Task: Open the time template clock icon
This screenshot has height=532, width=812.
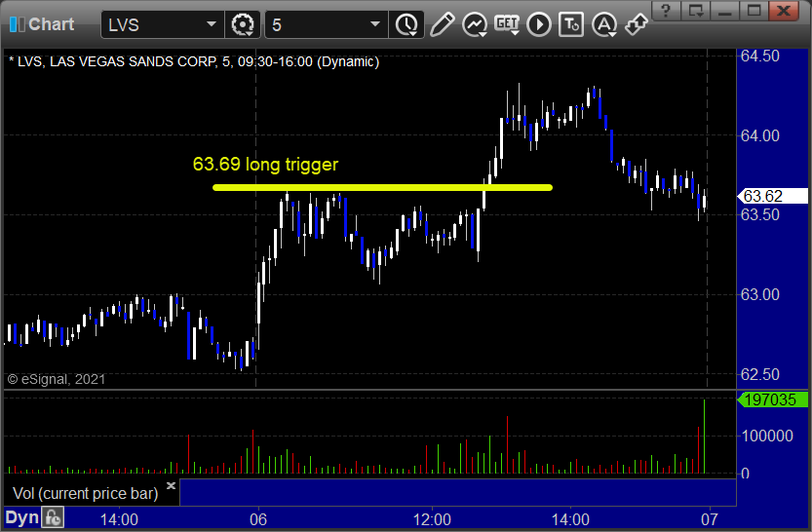Action: click(407, 24)
